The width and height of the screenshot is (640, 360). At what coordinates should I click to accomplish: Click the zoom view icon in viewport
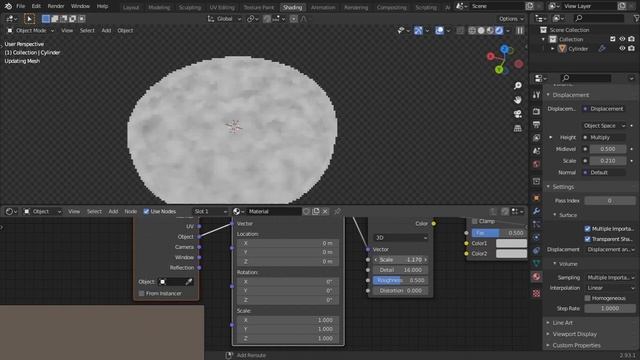518,86
